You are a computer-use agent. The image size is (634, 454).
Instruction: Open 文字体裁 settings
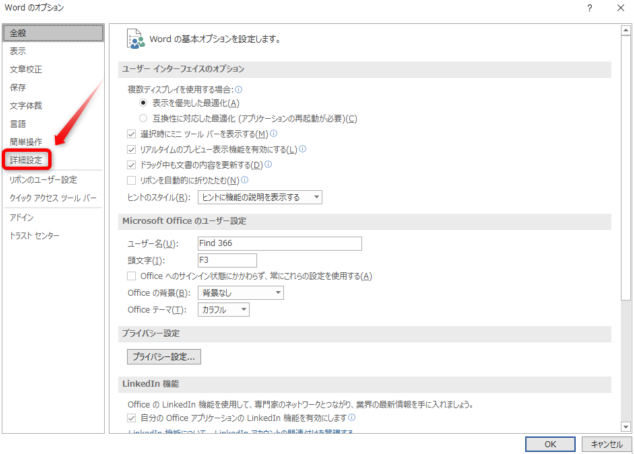53,106
